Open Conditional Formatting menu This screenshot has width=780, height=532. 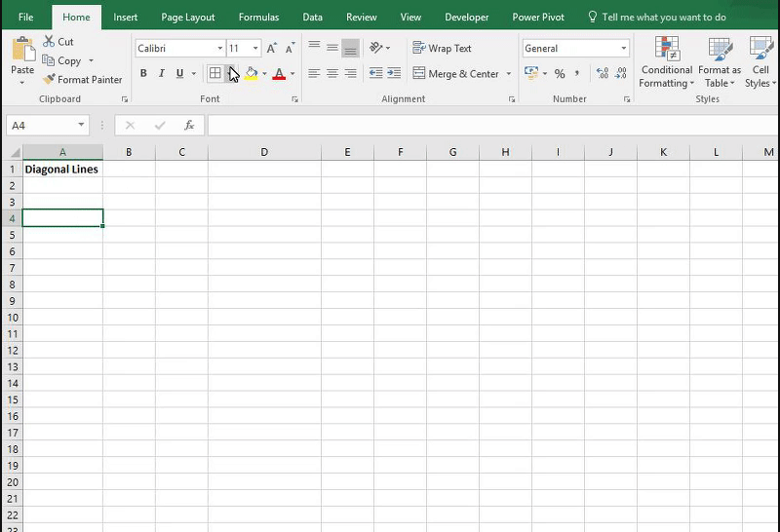click(667, 63)
